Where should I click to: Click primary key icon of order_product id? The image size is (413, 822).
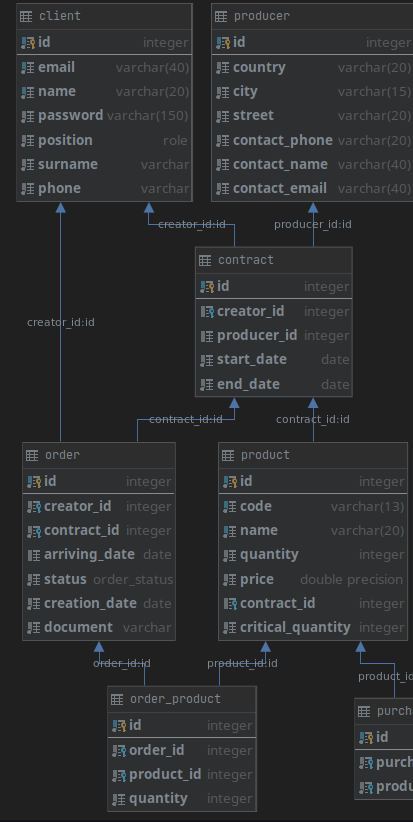[x=119, y=726]
